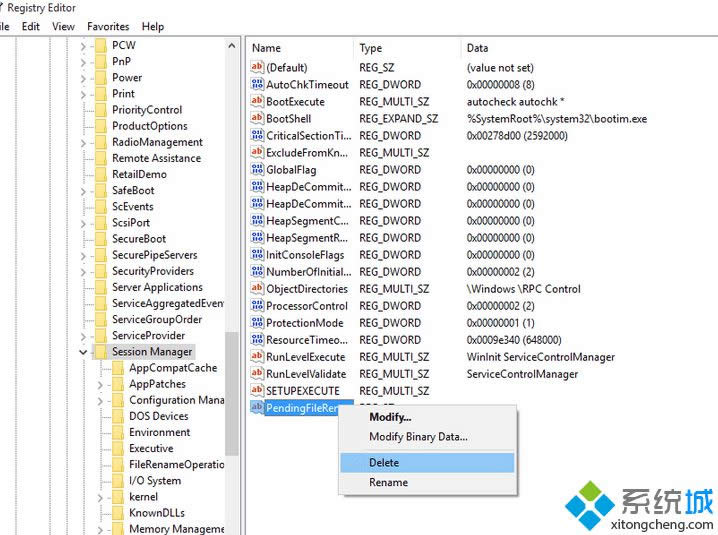Click the SETUPEXECUTE value icon

(x=257, y=391)
